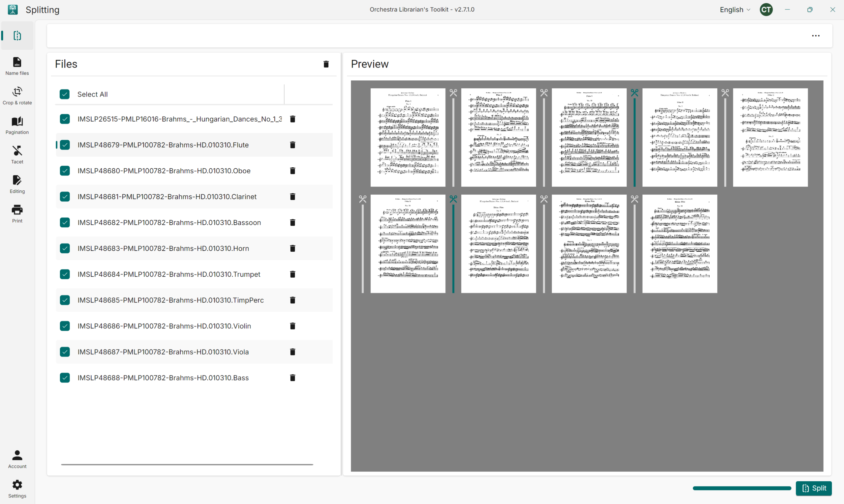Delete the Flute file

click(292, 145)
